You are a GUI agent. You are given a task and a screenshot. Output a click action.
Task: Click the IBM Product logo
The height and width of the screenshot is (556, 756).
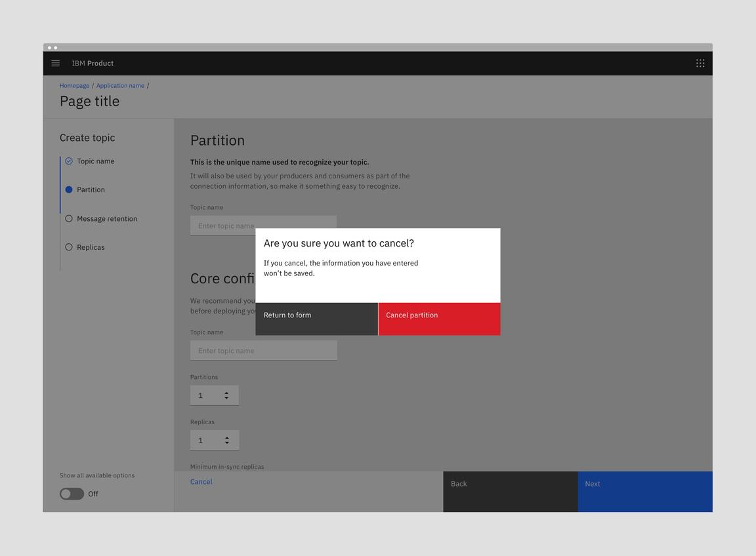point(92,63)
